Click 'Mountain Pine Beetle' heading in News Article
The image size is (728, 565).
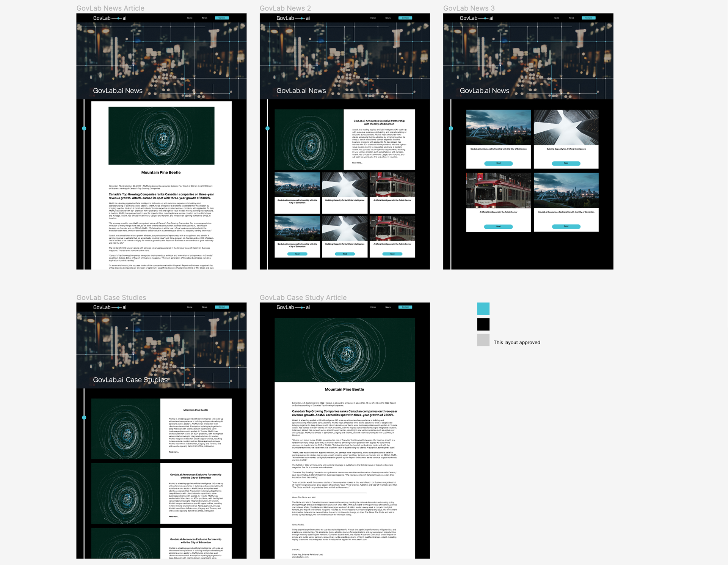[161, 172]
